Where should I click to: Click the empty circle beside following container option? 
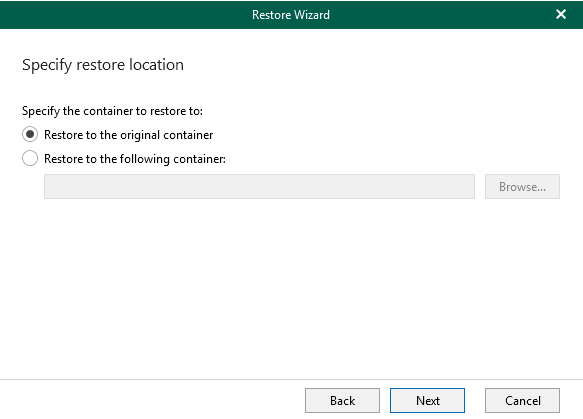(x=30, y=158)
